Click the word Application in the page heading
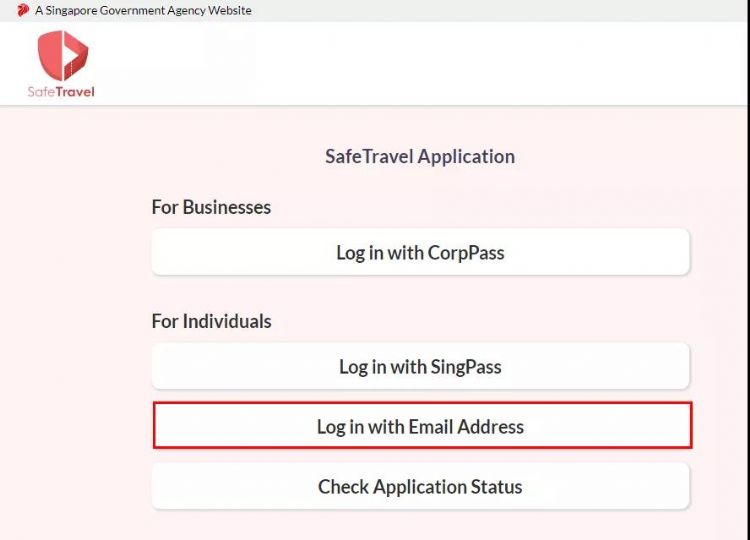Image resolution: width=750 pixels, height=540 pixels. tap(466, 156)
